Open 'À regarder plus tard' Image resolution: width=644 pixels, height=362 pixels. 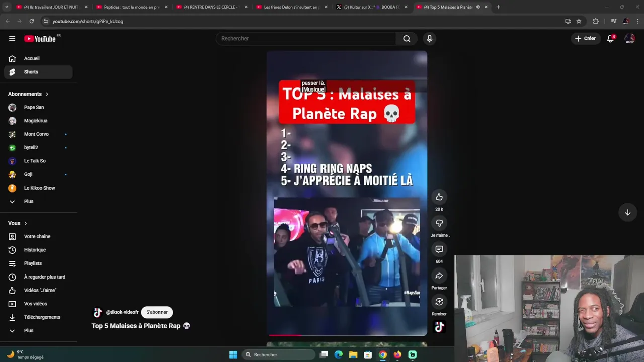point(38,277)
